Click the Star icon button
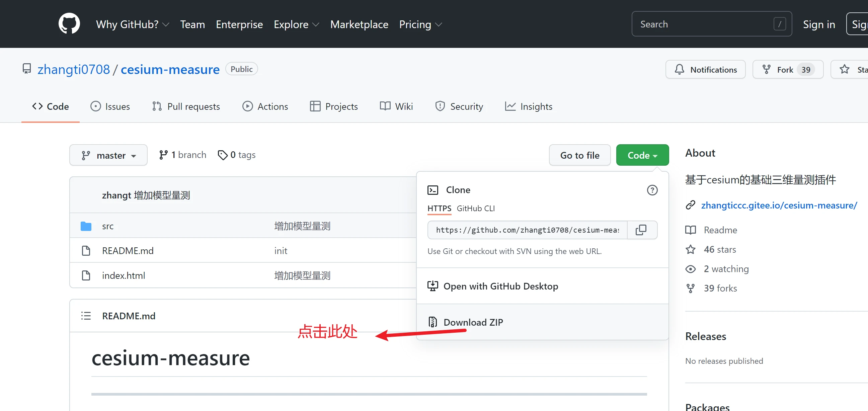868x411 pixels. click(x=844, y=69)
